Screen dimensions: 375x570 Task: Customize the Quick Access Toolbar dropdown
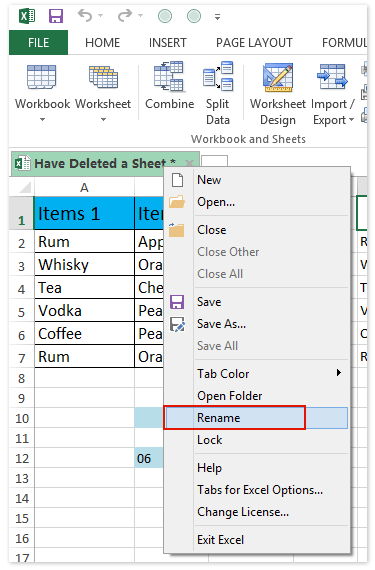coord(217,17)
